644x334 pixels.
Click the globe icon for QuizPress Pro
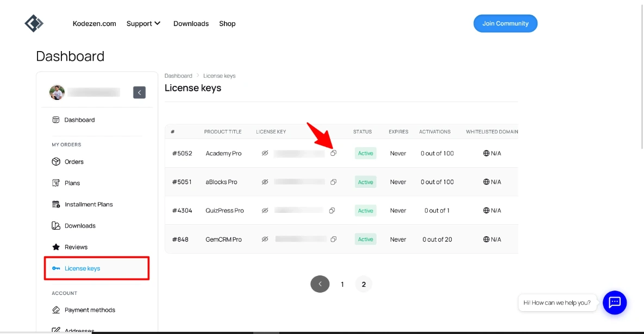[486, 211]
